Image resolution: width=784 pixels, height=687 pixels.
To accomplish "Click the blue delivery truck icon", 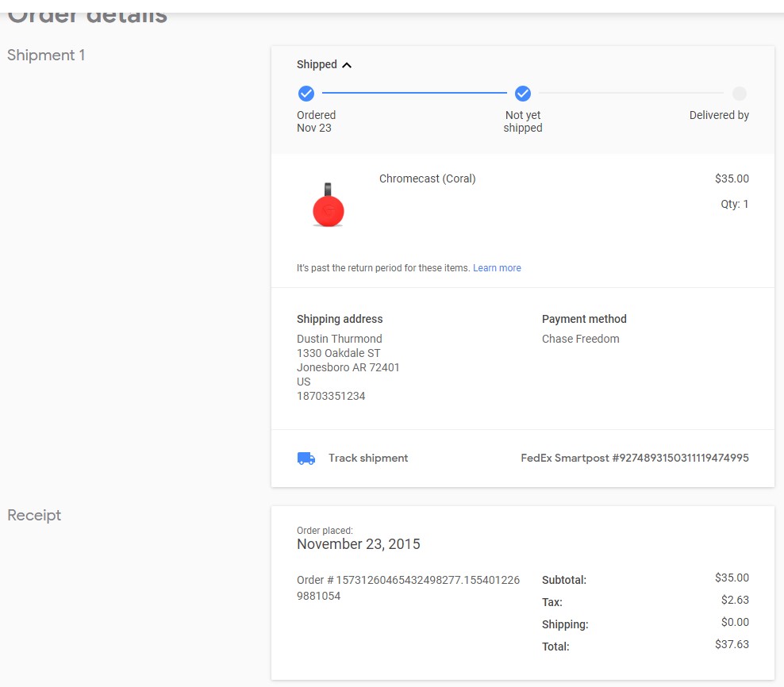I will click(x=306, y=458).
